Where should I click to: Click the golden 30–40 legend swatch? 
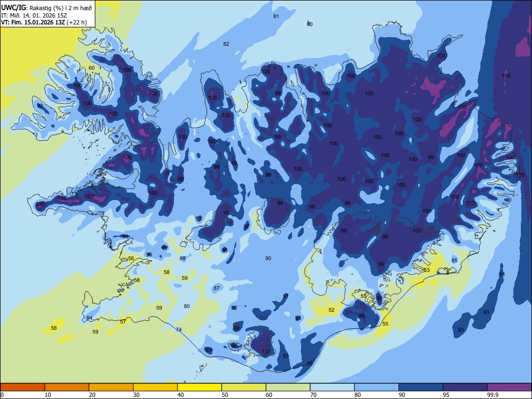coord(155,387)
